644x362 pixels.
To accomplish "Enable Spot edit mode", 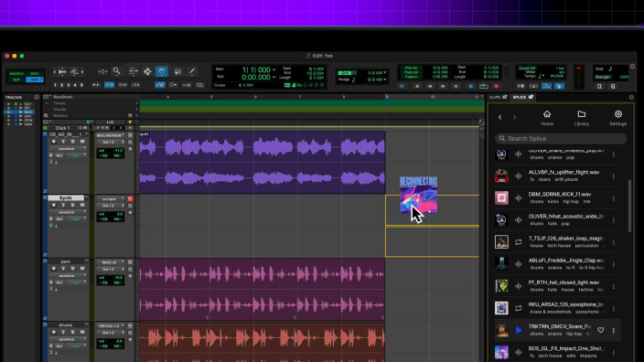I will click(x=35, y=74).
